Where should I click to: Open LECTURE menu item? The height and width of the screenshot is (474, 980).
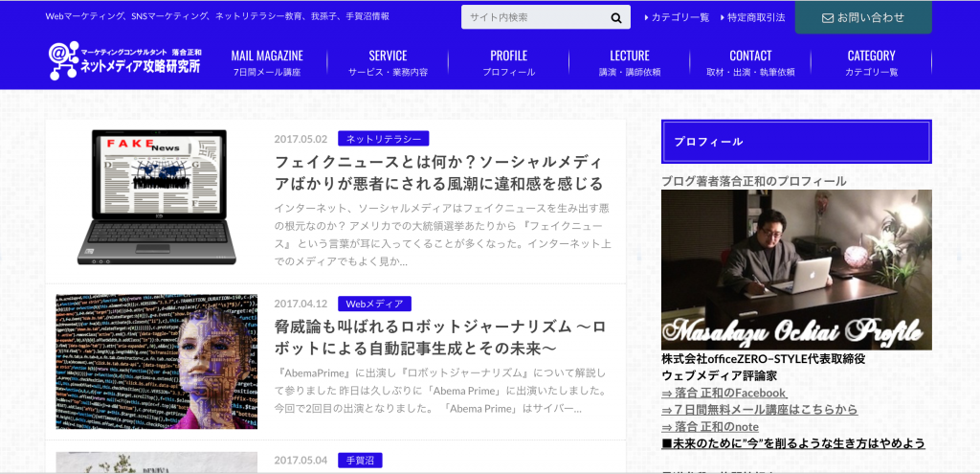630,62
